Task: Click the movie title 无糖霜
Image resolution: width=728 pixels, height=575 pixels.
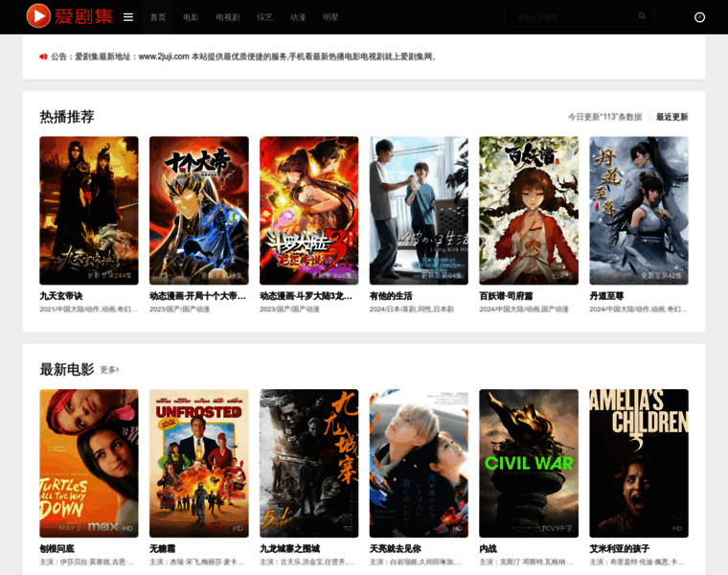Action: 163,549
